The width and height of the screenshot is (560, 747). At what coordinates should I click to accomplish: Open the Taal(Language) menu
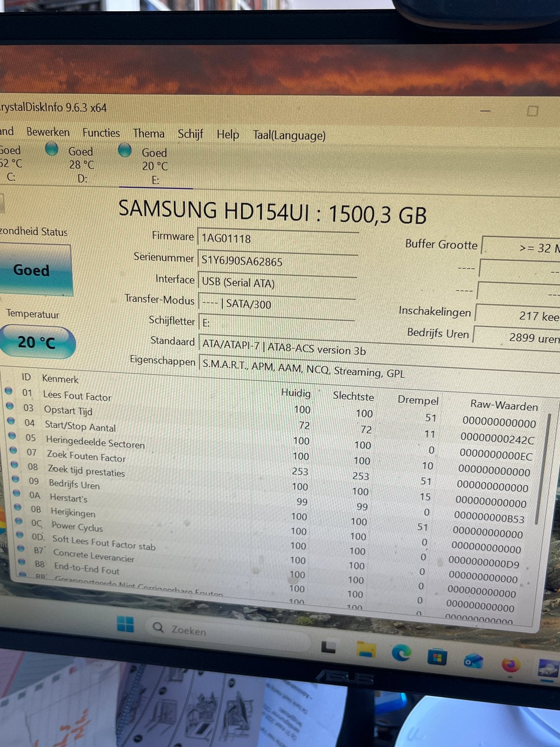coord(289,136)
